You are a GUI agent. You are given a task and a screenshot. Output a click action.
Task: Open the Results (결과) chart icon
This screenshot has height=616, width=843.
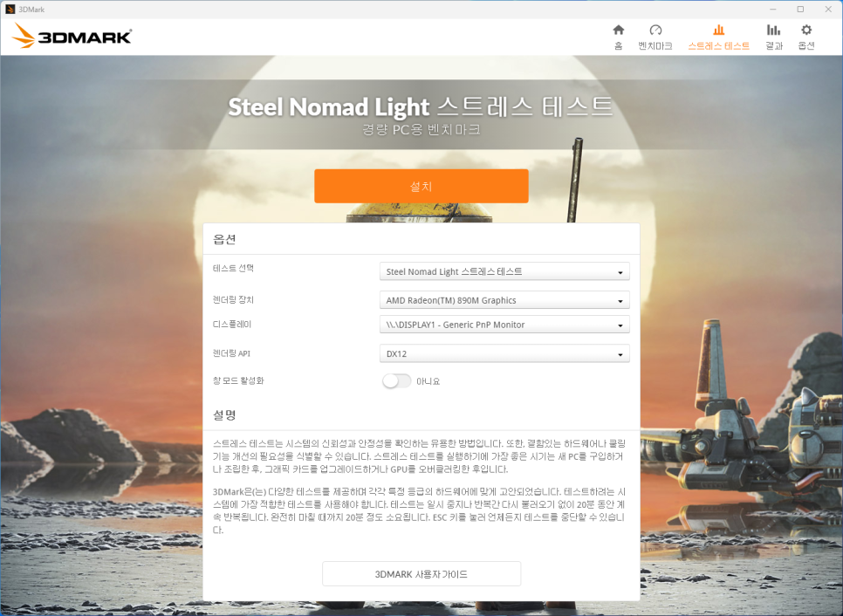773,31
